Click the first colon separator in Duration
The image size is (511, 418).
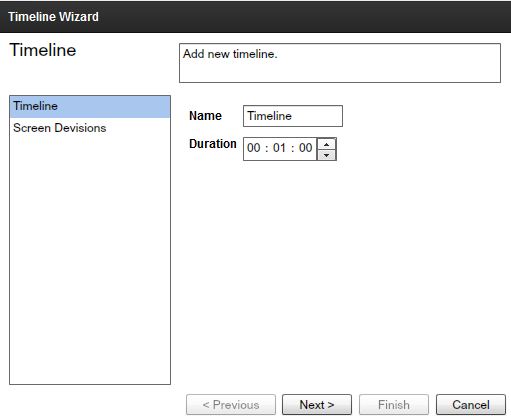pos(267,148)
